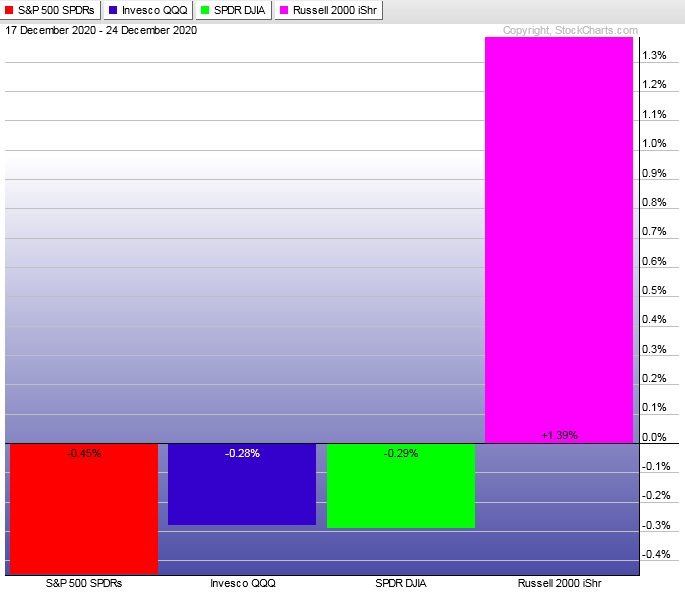Select the blue Invesco QQQ bar
685x606 pixels.
pos(242,484)
